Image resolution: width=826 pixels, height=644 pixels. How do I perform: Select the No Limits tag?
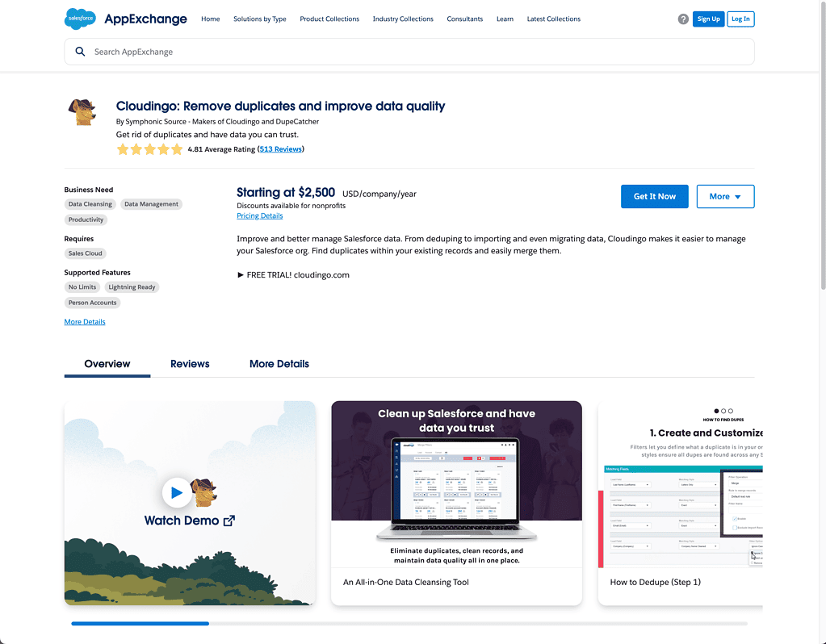click(82, 287)
